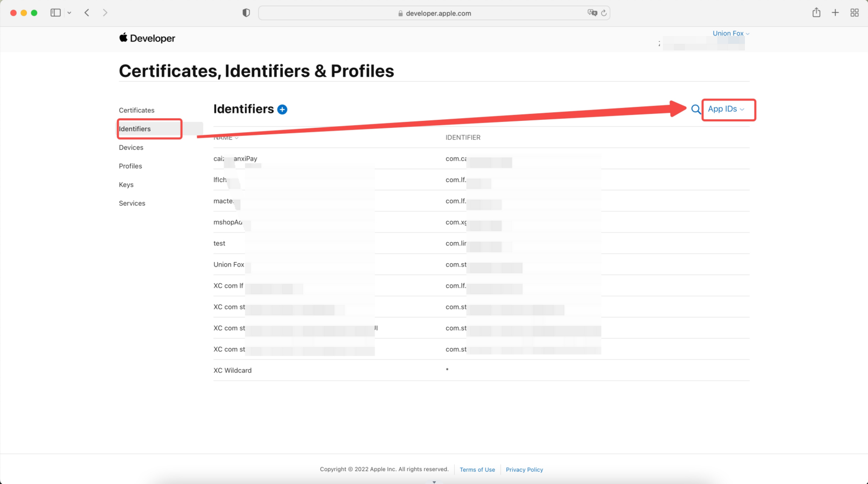Click the Certificates, Identifiers & Profiles heading
868x484 pixels.
click(x=256, y=71)
